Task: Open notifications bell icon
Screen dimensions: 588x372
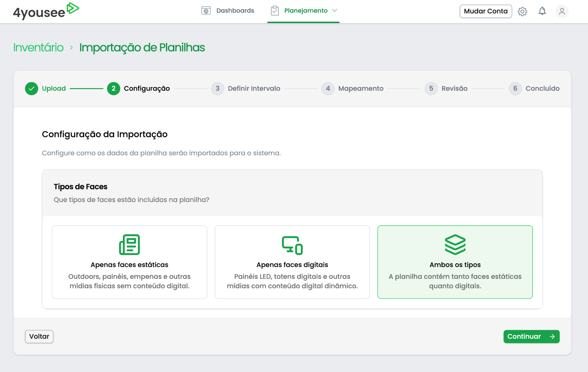Action: 542,11
